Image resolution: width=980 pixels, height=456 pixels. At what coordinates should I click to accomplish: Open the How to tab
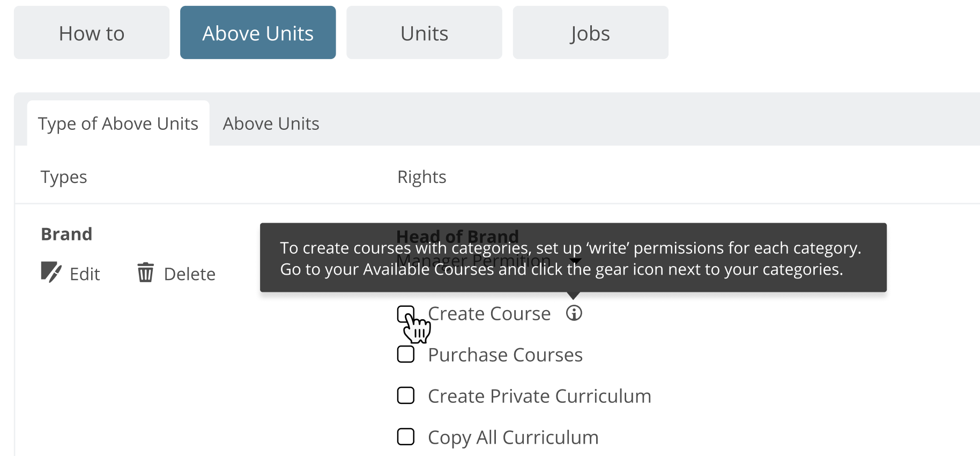tap(92, 33)
